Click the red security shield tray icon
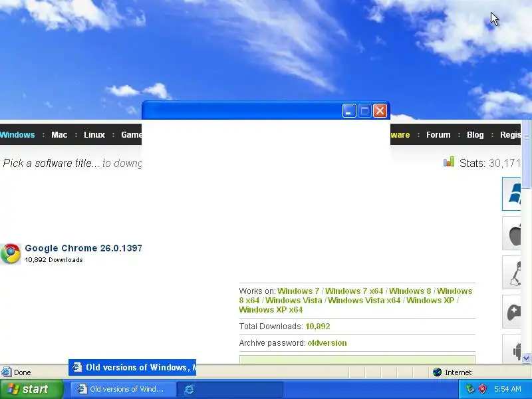532x399 pixels. 482,389
